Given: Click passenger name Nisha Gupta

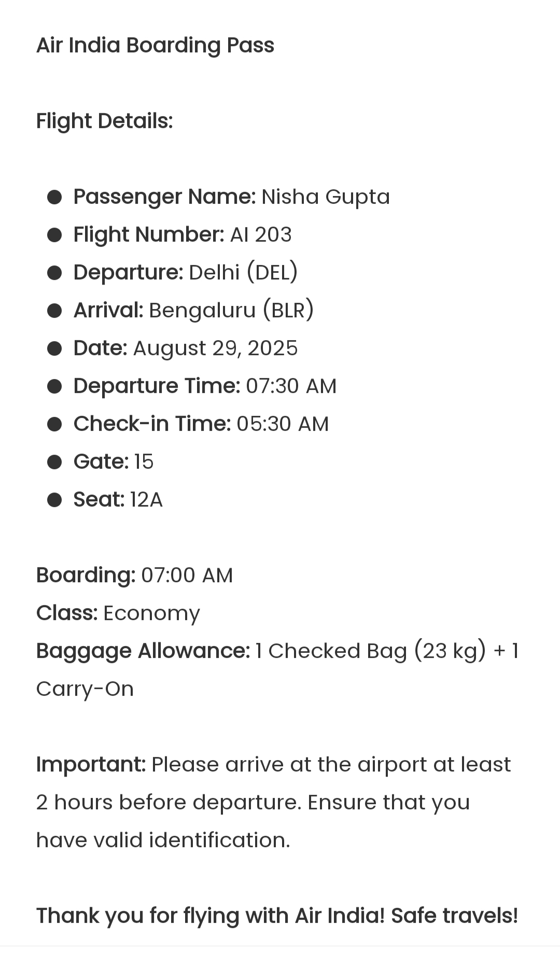Looking at the screenshot, I should (x=326, y=198).
